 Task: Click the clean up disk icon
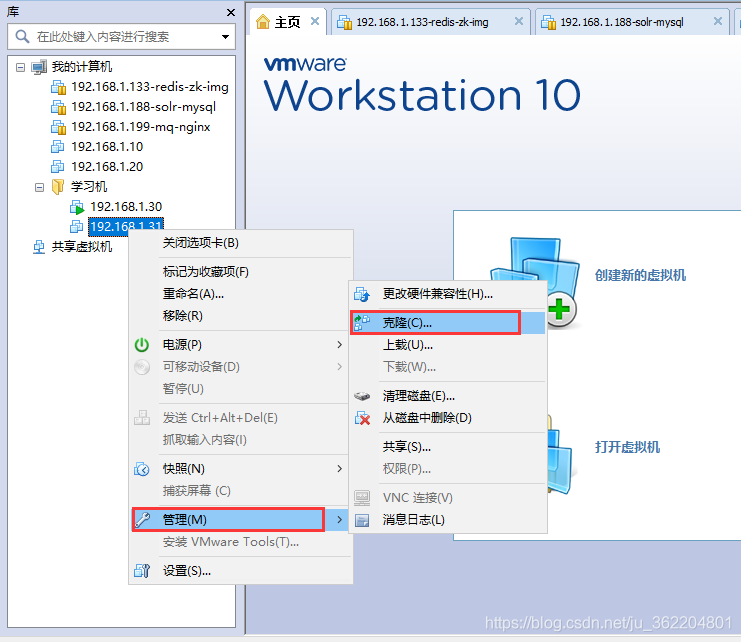click(x=362, y=396)
